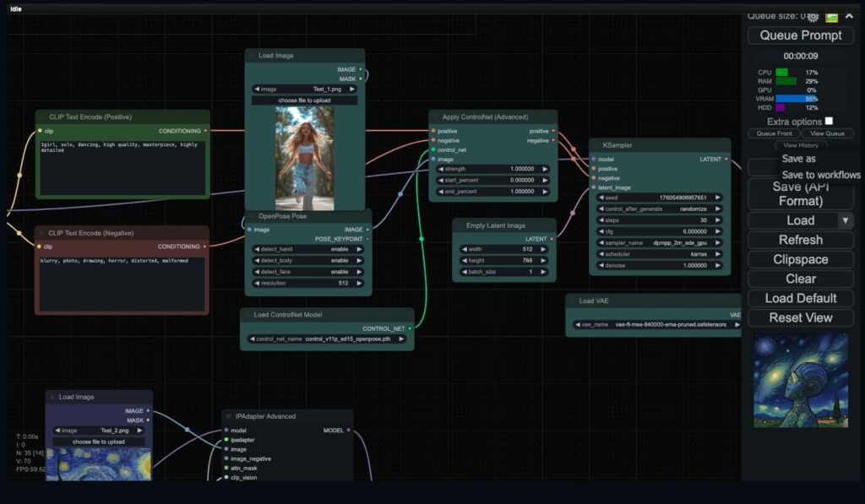Click the Clear button
Viewport: 865px width, 504px height.
(801, 279)
